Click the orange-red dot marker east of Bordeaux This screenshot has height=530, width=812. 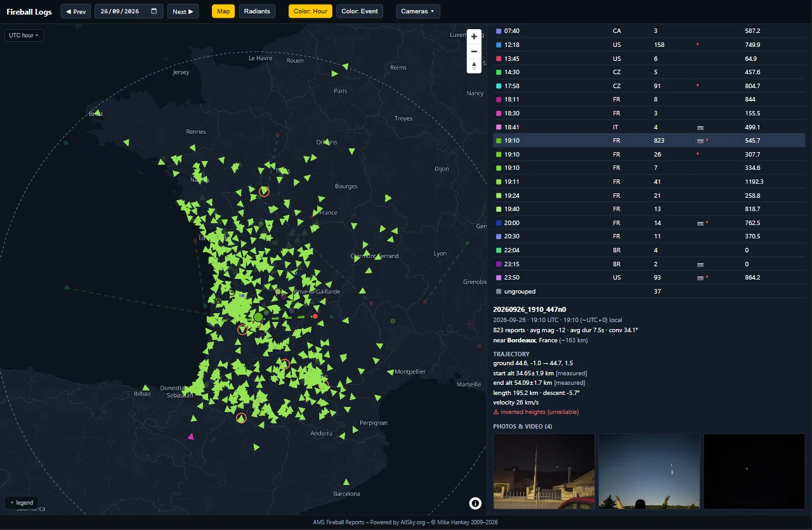(315, 316)
